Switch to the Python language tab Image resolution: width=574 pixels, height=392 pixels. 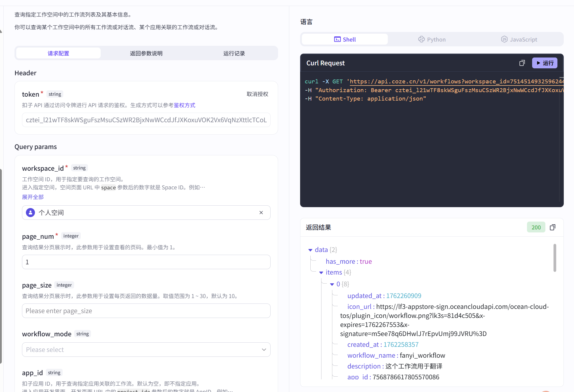431,39
